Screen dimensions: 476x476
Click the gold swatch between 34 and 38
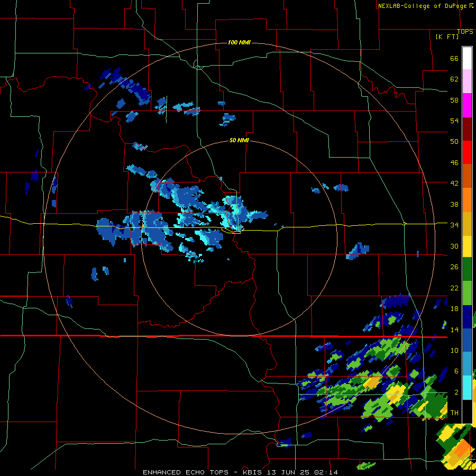(x=467, y=224)
